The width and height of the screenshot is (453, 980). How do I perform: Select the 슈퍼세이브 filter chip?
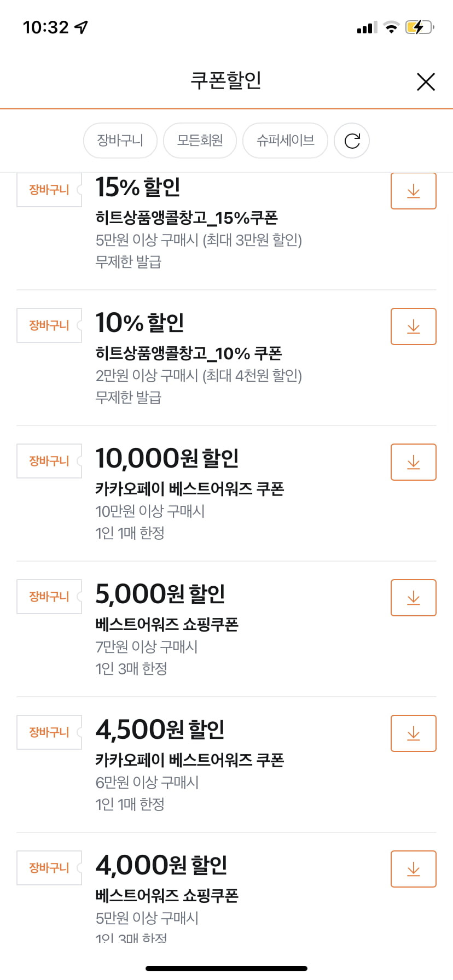point(285,141)
